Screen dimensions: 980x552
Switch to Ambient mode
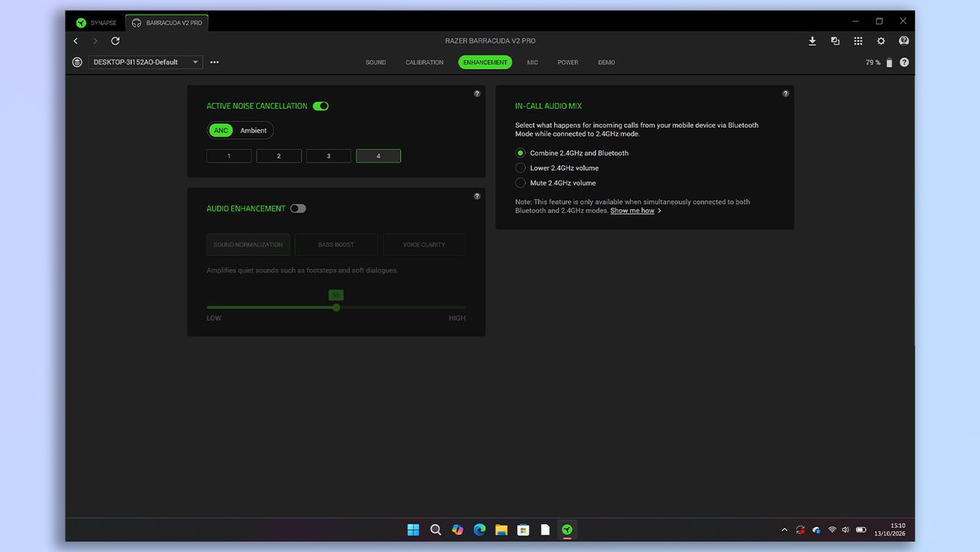point(253,130)
